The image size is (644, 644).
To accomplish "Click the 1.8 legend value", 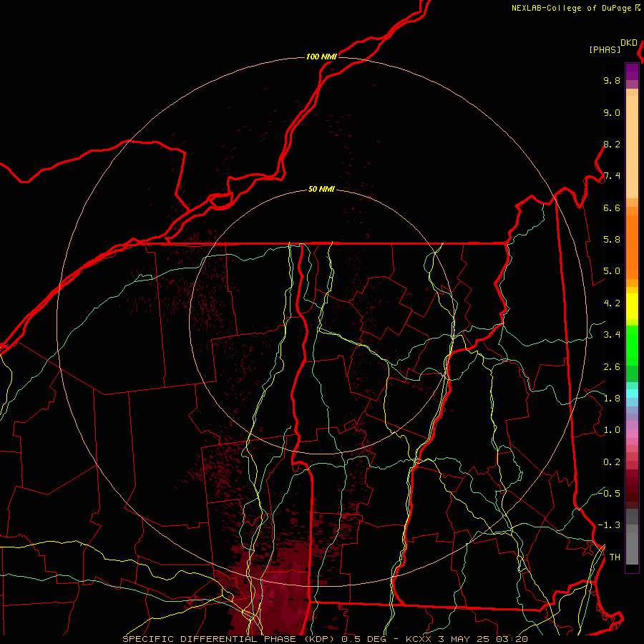I will click(612, 399).
